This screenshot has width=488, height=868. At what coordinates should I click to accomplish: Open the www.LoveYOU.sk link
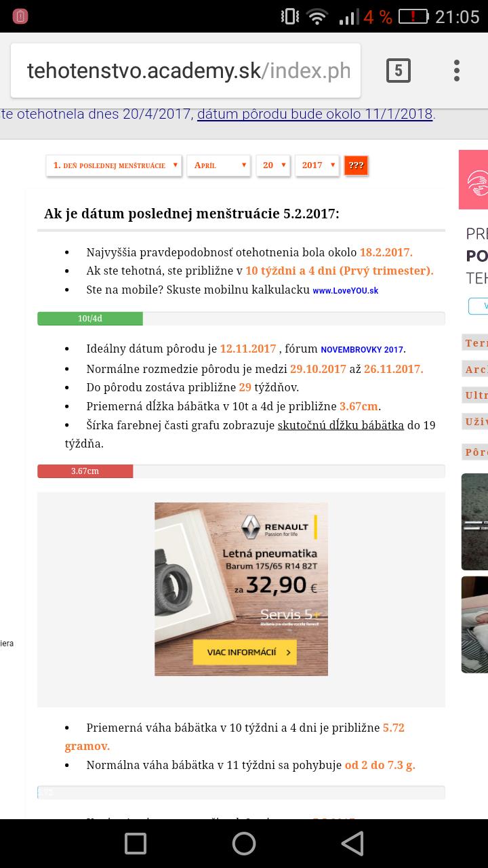click(346, 290)
